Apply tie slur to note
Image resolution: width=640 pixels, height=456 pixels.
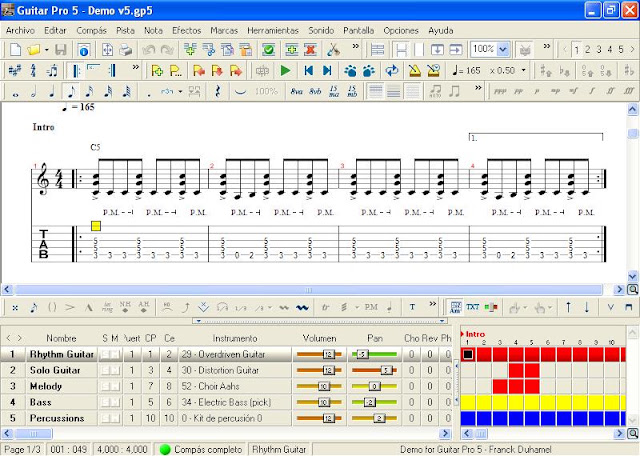click(240, 92)
